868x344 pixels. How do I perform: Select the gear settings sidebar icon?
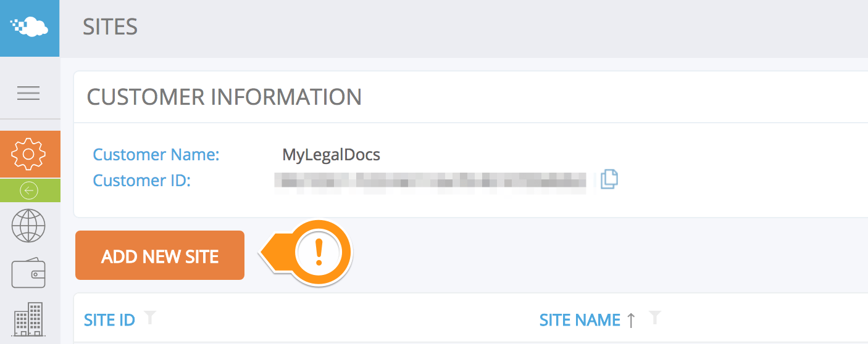pyautogui.click(x=30, y=154)
